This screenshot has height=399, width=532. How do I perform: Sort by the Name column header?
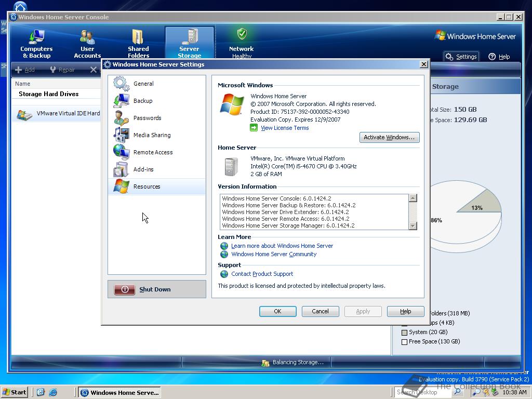[x=22, y=84]
